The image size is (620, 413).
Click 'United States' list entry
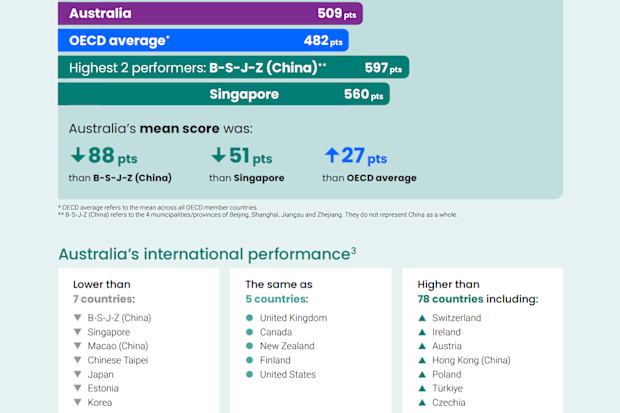click(x=288, y=375)
